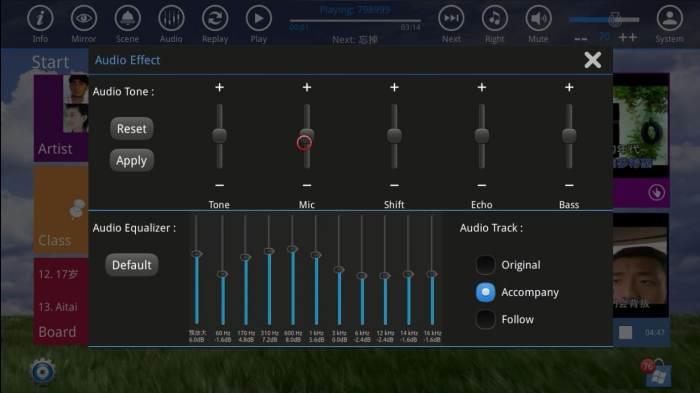Select the Follow audio track
This screenshot has height=393, width=700.
click(x=485, y=319)
